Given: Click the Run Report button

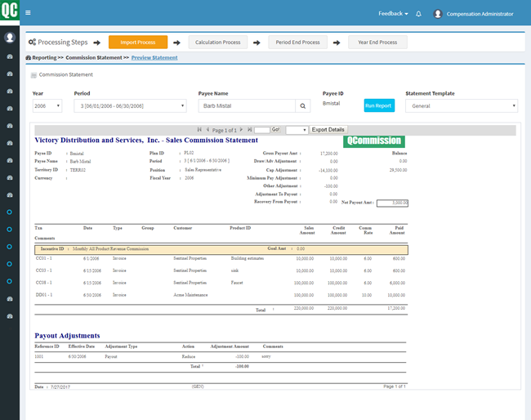Looking at the screenshot, I should click(x=379, y=105).
